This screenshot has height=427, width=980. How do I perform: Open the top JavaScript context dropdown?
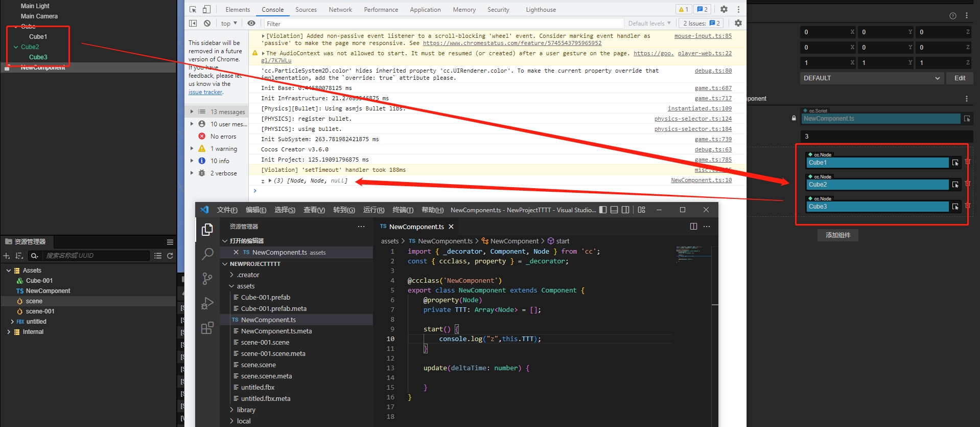[229, 24]
